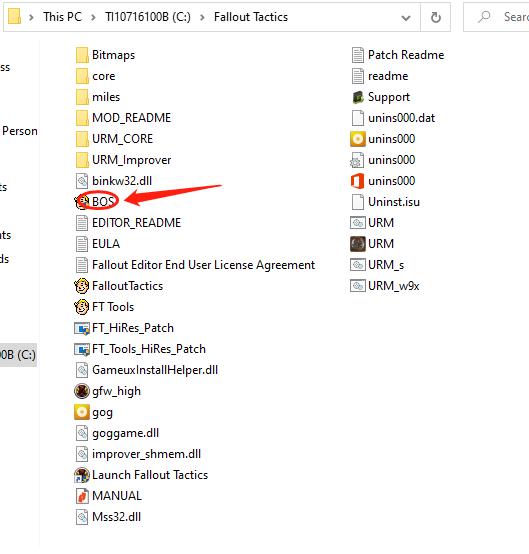Viewport: 529px width, 554px height.
Task: Go to TI10716100B (C:) breadcrumb
Action: click(148, 17)
